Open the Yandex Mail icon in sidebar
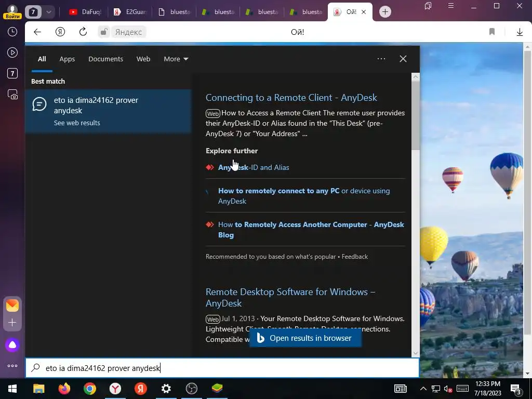532x399 pixels. pyautogui.click(x=12, y=305)
